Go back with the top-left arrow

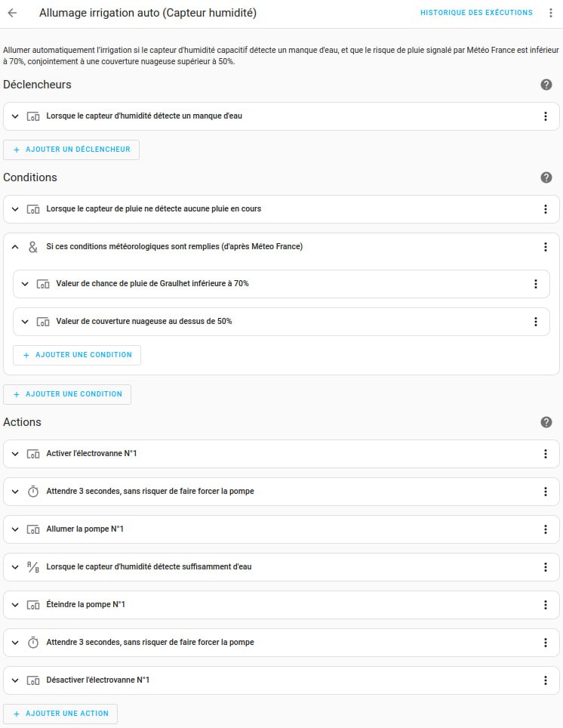12,13
